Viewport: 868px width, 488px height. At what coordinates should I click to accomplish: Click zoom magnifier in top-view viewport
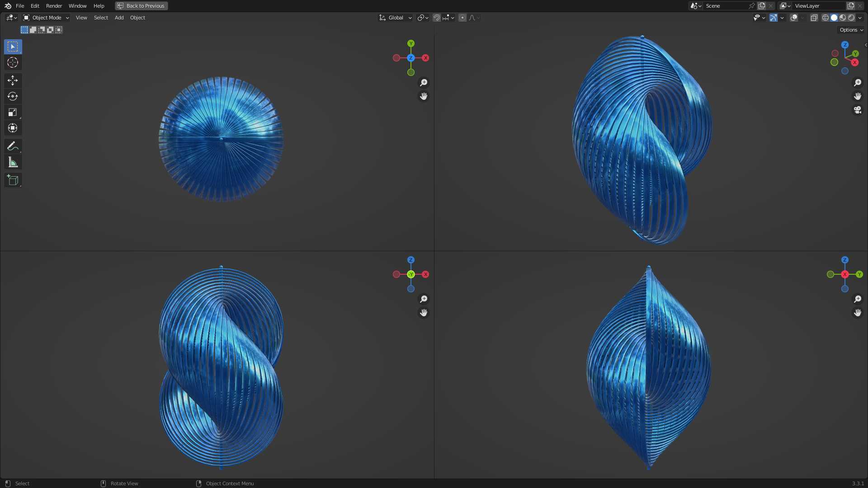(424, 83)
